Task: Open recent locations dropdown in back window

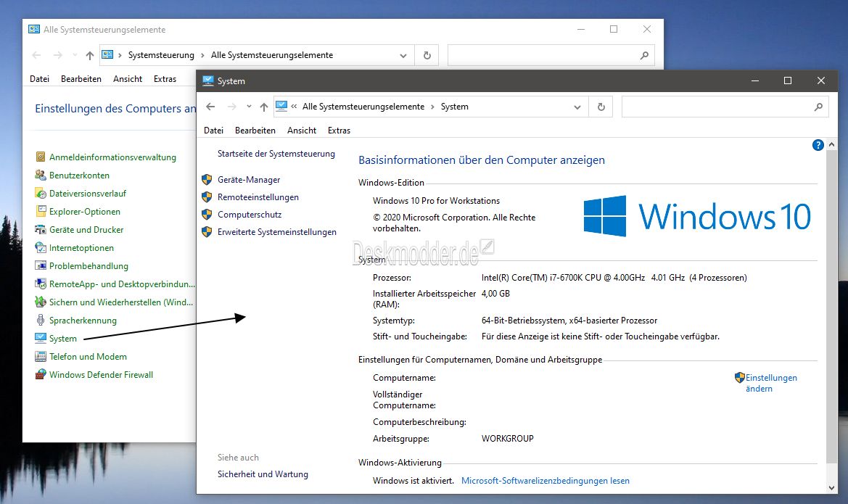Action: [x=75, y=54]
